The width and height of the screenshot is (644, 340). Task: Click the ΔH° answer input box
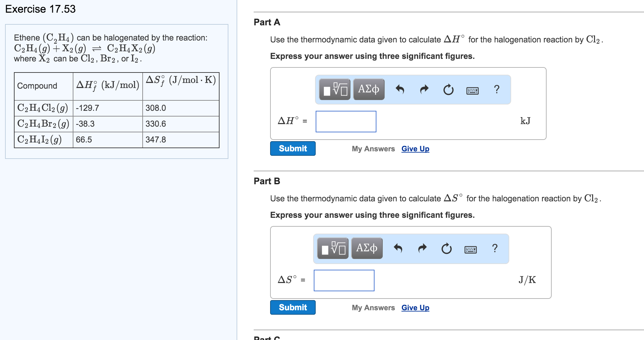point(345,122)
